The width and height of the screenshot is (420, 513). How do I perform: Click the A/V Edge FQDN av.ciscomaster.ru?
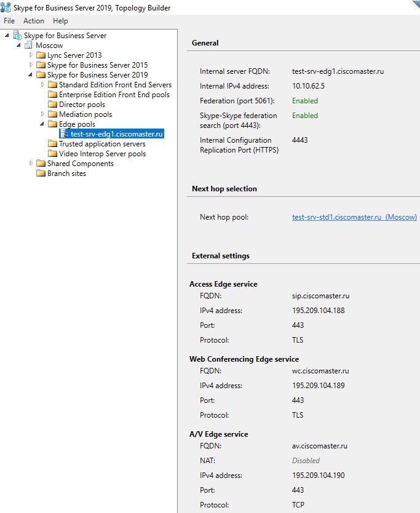pos(320,446)
